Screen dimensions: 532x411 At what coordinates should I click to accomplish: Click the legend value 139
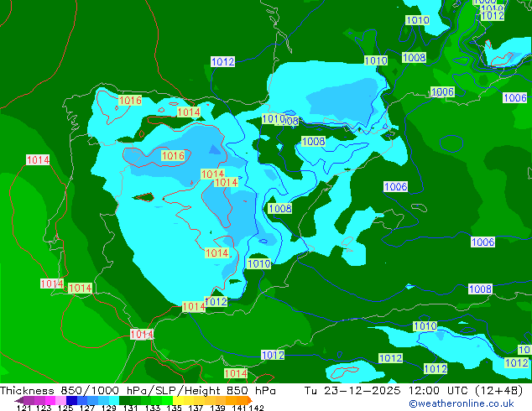click(x=217, y=408)
